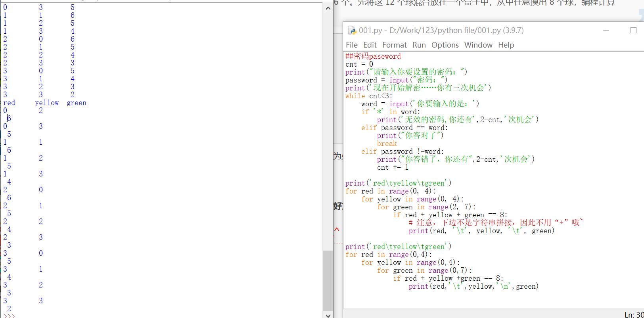The height and width of the screenshot is (318, 644).
Task: Click the 'while cnt<3:' code line
Action: coord(369,96)
